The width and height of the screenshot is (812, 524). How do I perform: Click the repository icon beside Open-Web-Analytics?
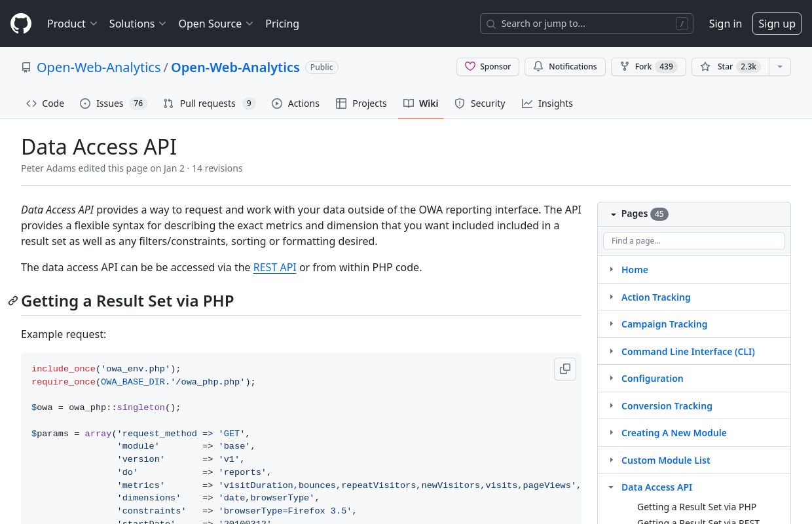click(x=26, y=67)
